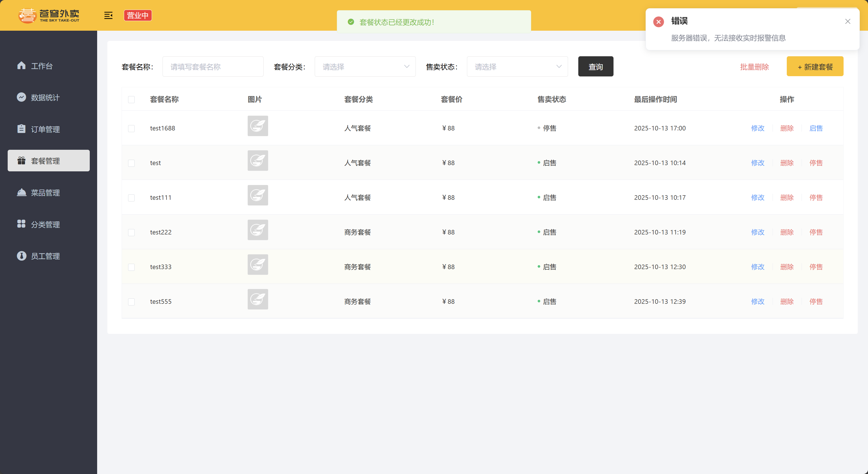Click 启售 link for test1688
The image size is (868, 474).
(x=816, y=128)
